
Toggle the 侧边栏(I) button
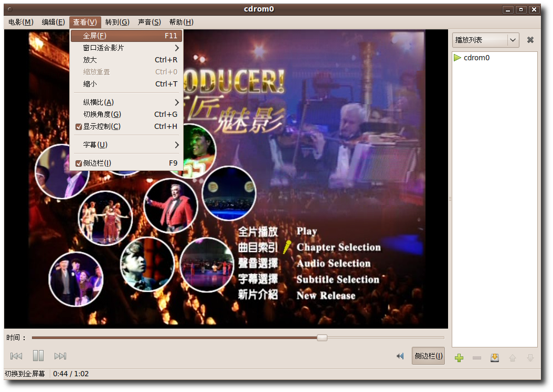428,356
